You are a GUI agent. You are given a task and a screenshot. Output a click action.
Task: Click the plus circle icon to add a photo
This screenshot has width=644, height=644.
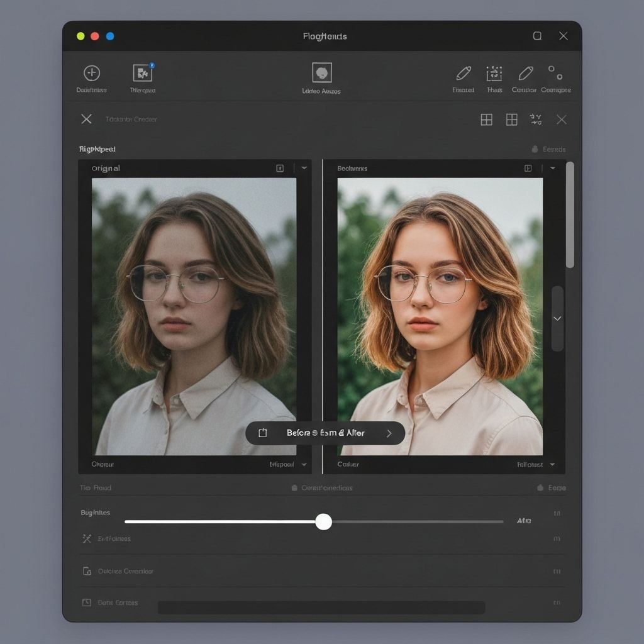[92, 72]
